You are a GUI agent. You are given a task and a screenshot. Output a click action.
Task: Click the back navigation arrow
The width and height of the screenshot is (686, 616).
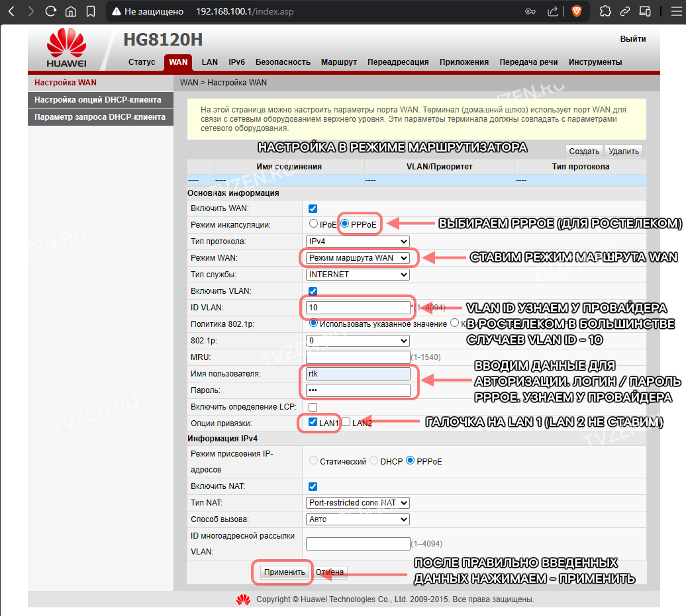coord(12,11)
